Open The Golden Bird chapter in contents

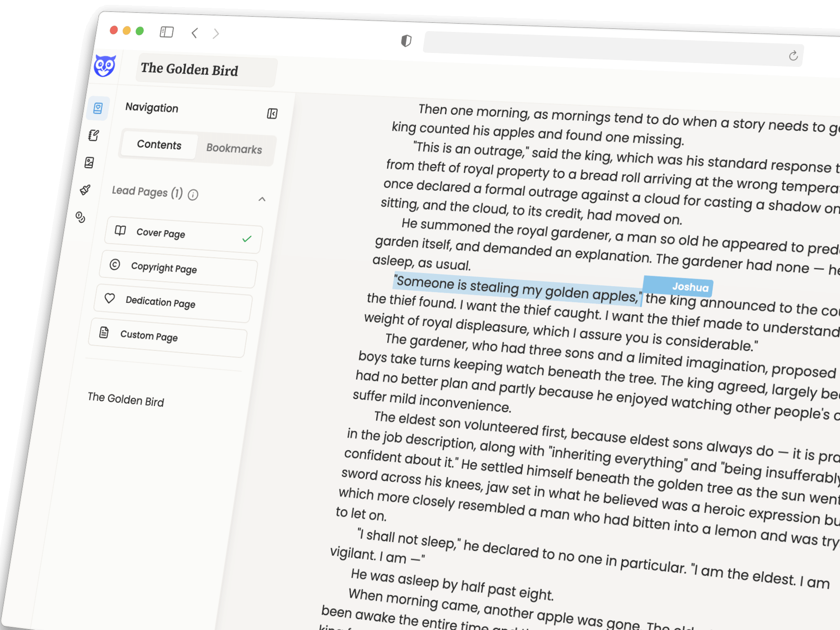click(x=126, y=399)
